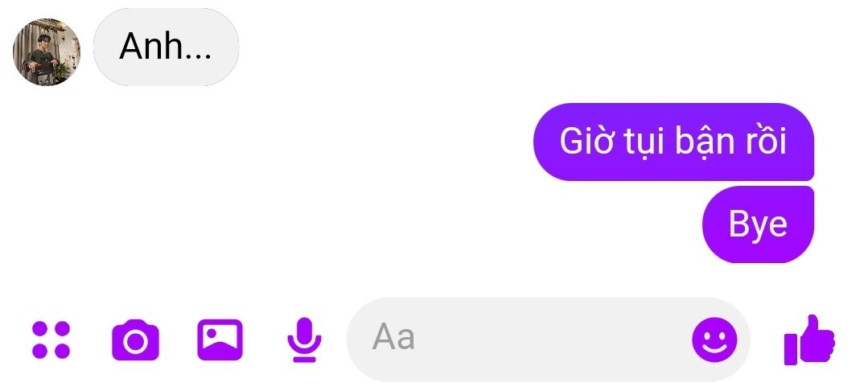Select the purple "Bye" message bubble
This screenshot has width=868, height=391.
tap(759, 224)
